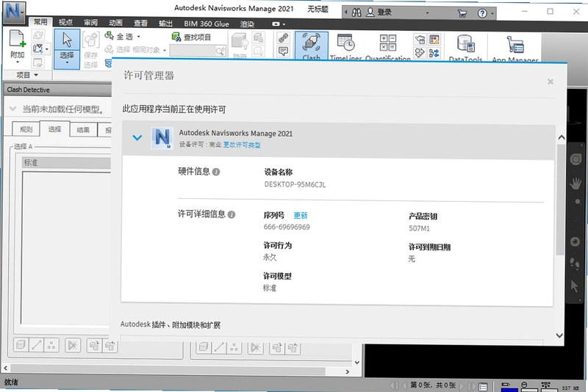The image size is (588, 392).
Task: Open the SteeringWheels tool on navigation bar
Action: pyautogui.click(x=576, y=159)
